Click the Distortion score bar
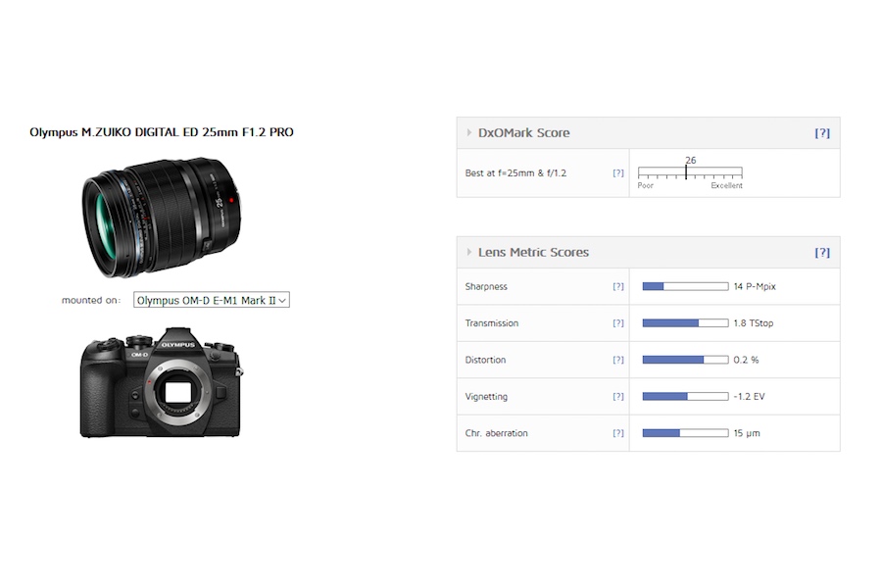This screenshot has height=588, width=882. (x=685, y=360)
